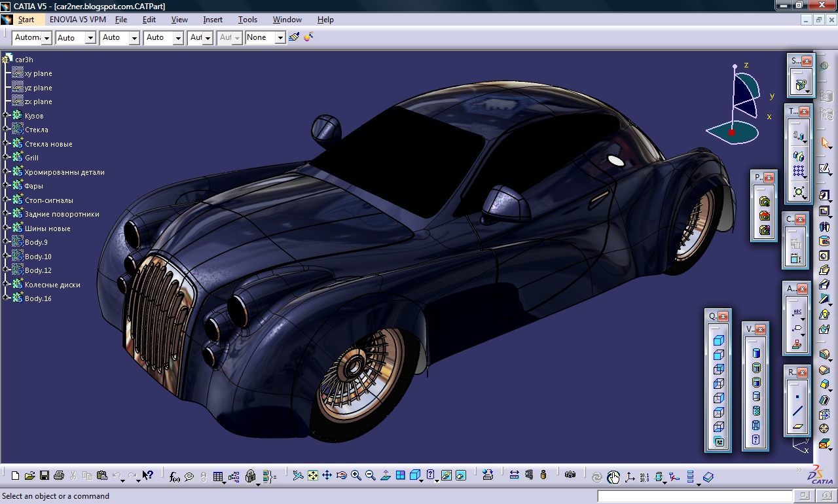Click the Capture camera icon
This screenshot has height=504, width=838.
pyautogui.click(x=570, y=475)
